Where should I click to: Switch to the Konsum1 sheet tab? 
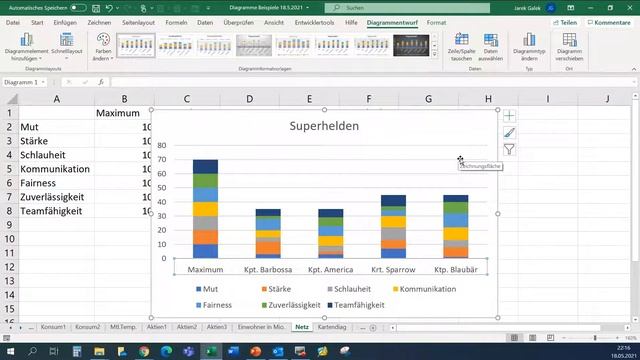pos(53,327)
